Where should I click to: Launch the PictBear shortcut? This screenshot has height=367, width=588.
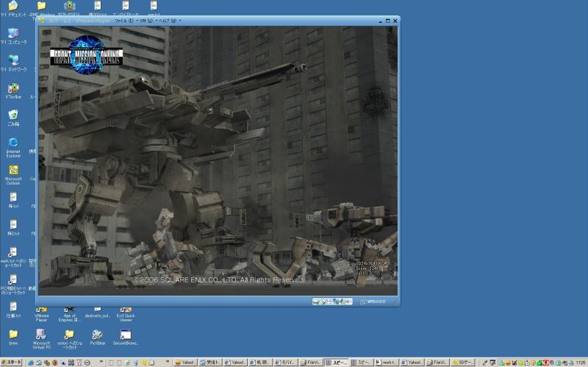(x=97, y=337)
